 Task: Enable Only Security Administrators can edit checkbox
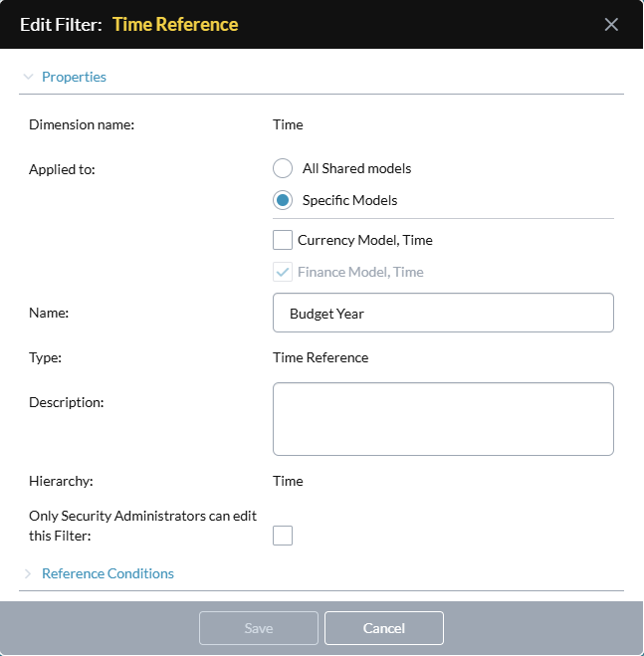coord(283,536)
